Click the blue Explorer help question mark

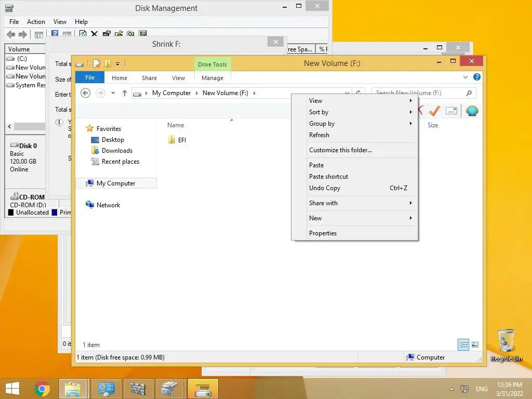point(477,77)
